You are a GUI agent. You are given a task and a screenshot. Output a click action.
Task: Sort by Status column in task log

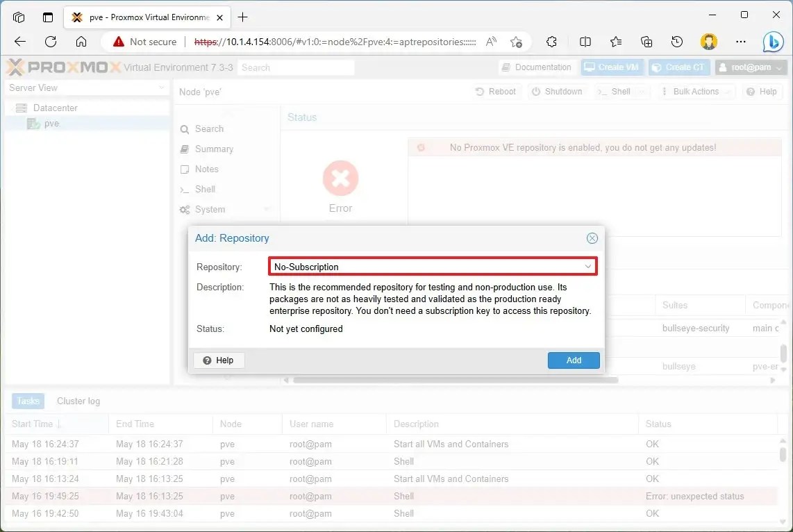(x=708, y=424)
